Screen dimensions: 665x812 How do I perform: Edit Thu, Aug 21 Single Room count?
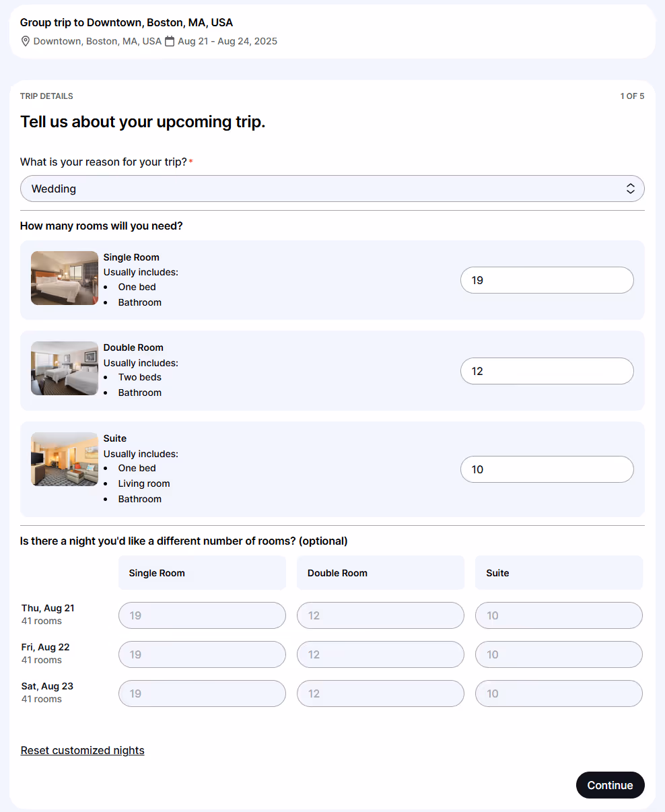[202, 615]
